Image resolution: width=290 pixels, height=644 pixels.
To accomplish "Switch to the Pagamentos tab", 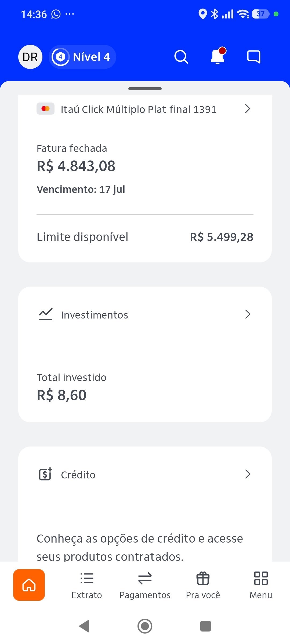I will tap(145, 586).
